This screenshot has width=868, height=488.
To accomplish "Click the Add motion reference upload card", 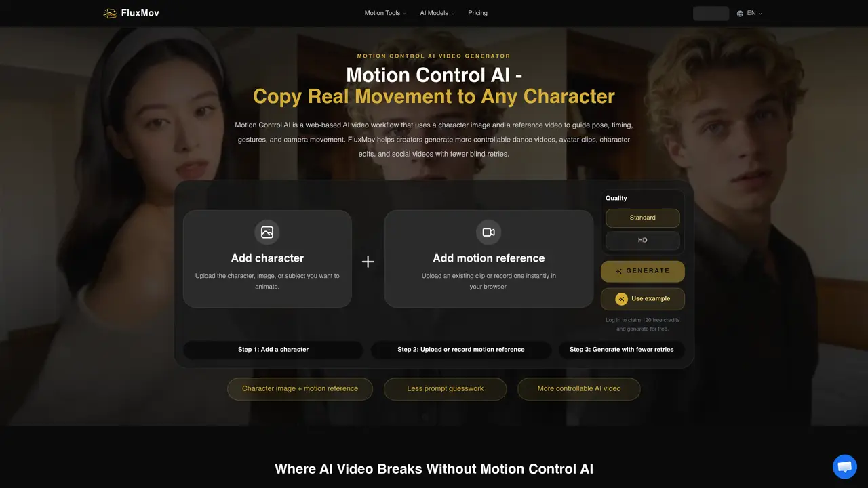I will point(488,259).
